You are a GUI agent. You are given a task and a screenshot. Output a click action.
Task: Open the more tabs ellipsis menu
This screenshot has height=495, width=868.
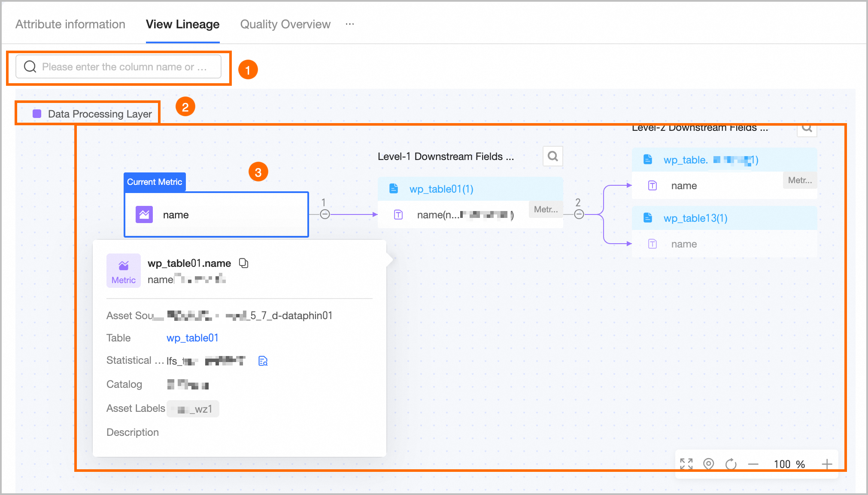(349, 24)
